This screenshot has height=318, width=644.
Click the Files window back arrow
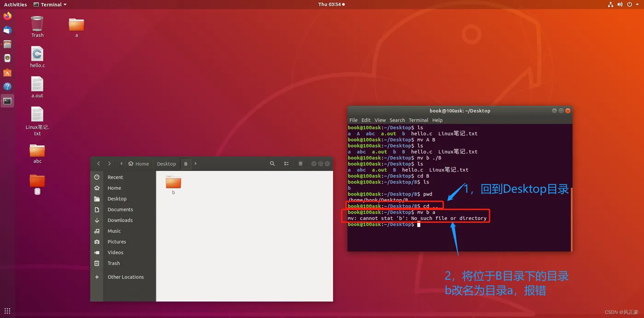tap(98, 164)
